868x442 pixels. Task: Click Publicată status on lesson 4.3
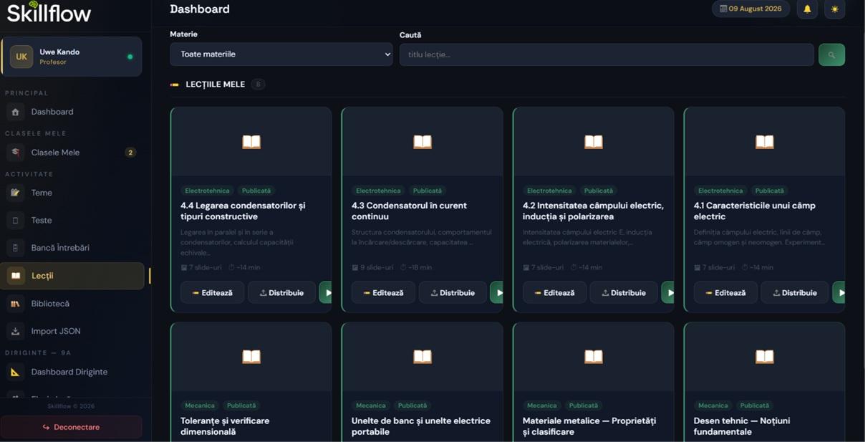(429, 192)
